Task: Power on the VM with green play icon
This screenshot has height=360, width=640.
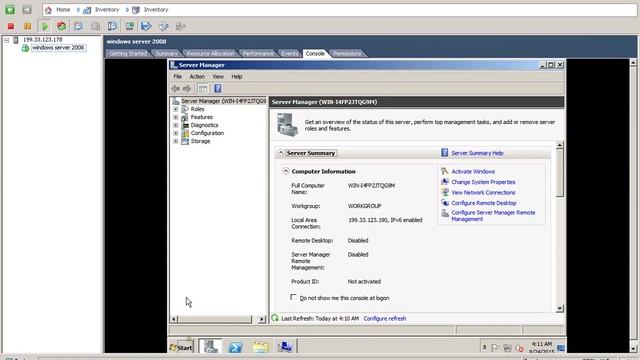Action: click(x=44, y=26)
